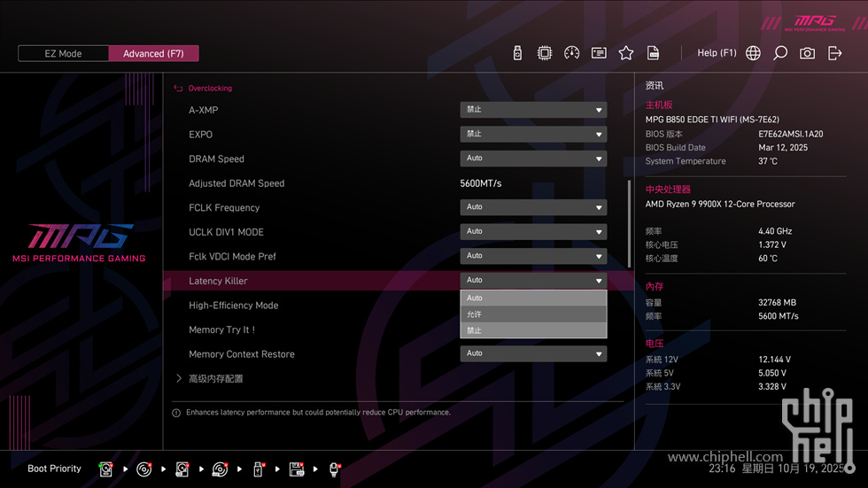The width and height of the screenshot is (868, 488).
Task: Click the exit icon at top right
Action: [834, 53]
